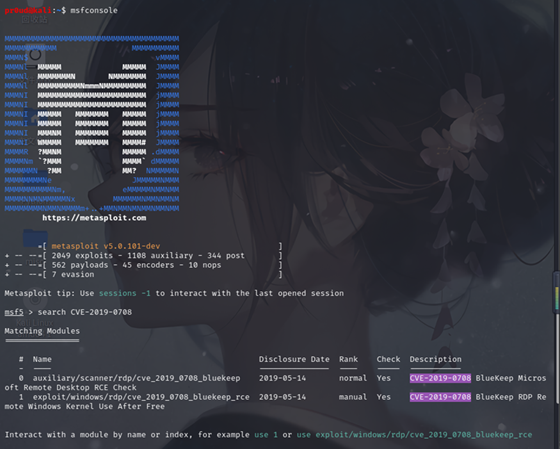Click the 'Rank' column header

[348, 359]
